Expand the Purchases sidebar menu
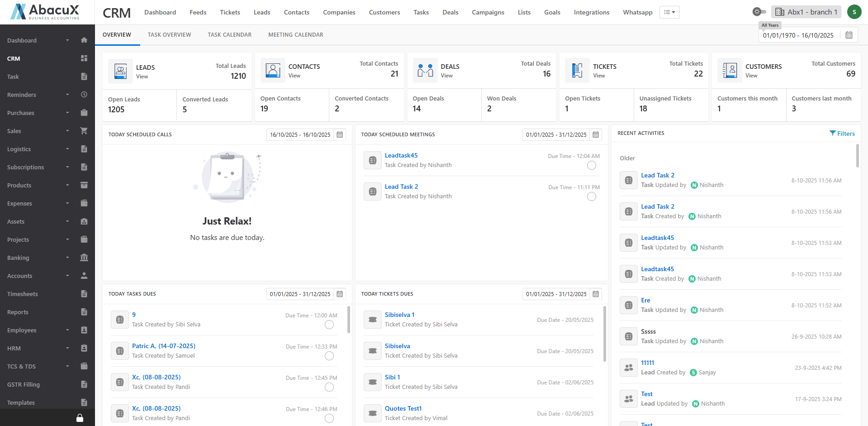This screenshot has height=426, width=868. point(67,113)
